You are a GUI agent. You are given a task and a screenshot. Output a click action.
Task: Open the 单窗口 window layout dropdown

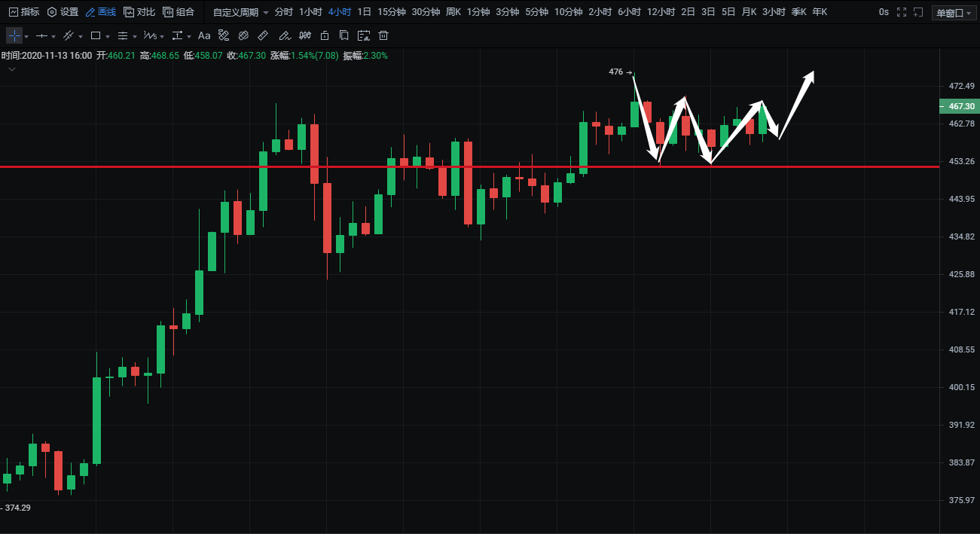[x=953, y=12]
